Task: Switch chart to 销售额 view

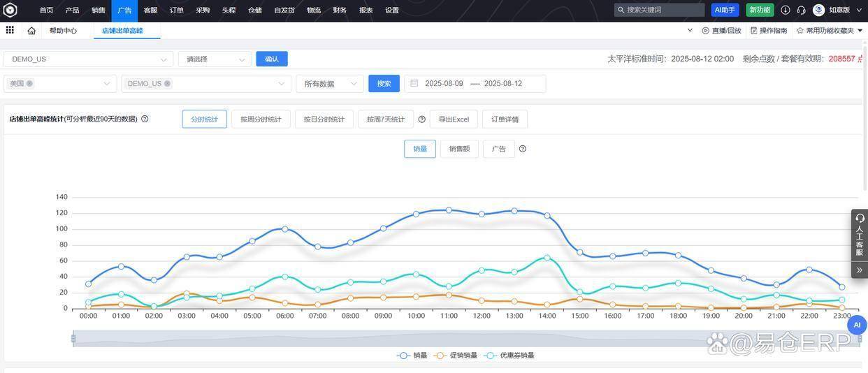Action: pos(459,149)
